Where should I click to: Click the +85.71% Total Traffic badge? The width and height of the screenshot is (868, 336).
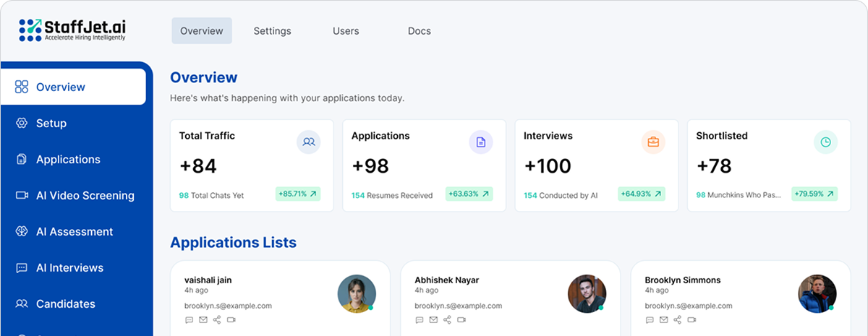click(x=298, y=194)
